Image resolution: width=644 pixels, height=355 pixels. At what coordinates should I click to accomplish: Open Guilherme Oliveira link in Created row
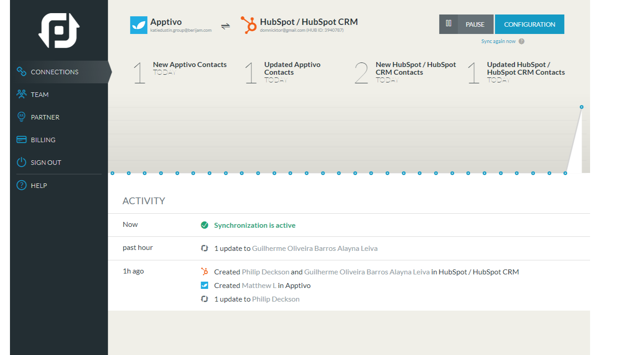pyautogui.click(x=367, y=272)
